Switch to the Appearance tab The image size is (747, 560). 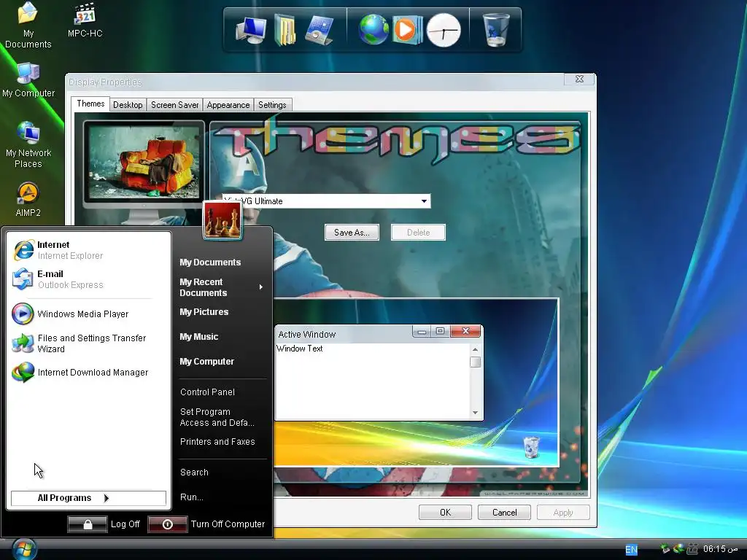tap(228, 105)
